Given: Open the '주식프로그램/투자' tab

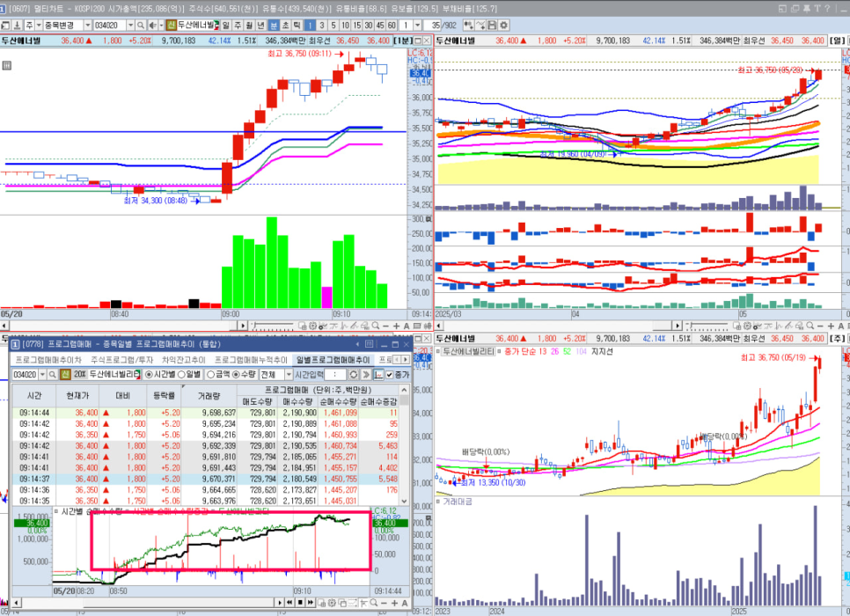Looking at the screenshot, I should click(122, 360).
